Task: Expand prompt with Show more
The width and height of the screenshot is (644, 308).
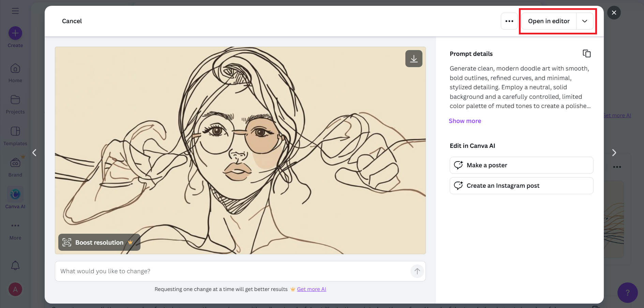Action: tap(465, 121)
